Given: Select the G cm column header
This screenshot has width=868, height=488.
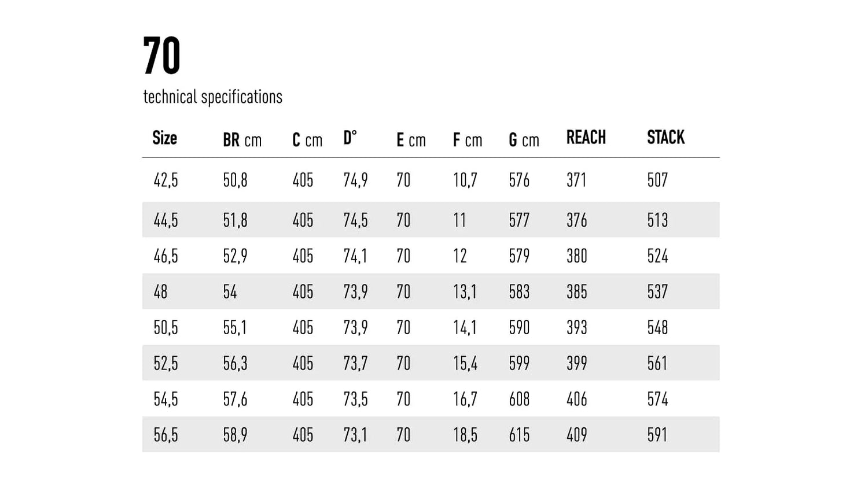Looking at the screenshot, I should 524,140.
